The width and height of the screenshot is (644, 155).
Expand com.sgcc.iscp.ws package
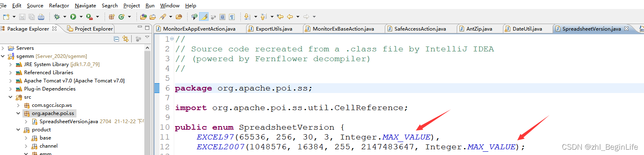coord(18,105)
